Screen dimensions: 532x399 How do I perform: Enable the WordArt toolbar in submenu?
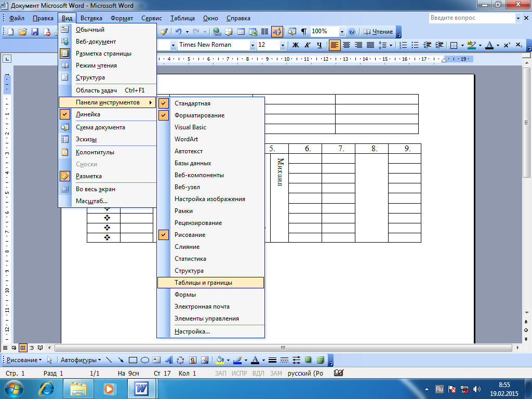[210, 139]
